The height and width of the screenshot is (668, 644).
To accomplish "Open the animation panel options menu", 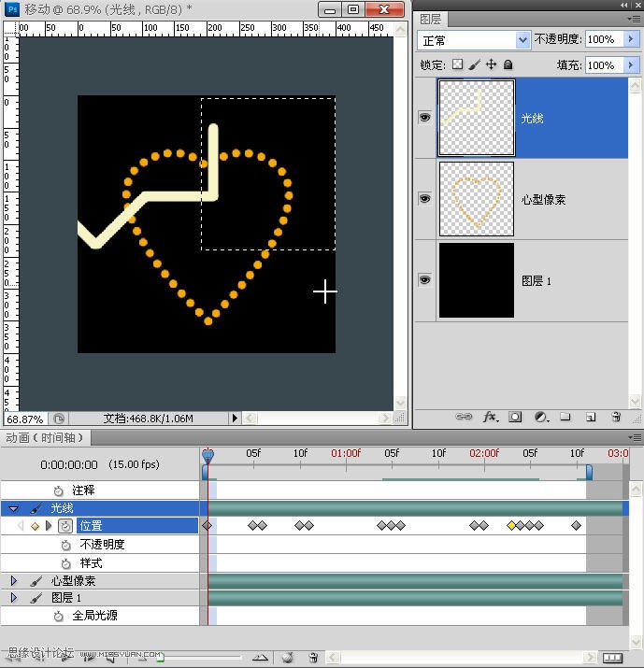I will click(635, 437).
